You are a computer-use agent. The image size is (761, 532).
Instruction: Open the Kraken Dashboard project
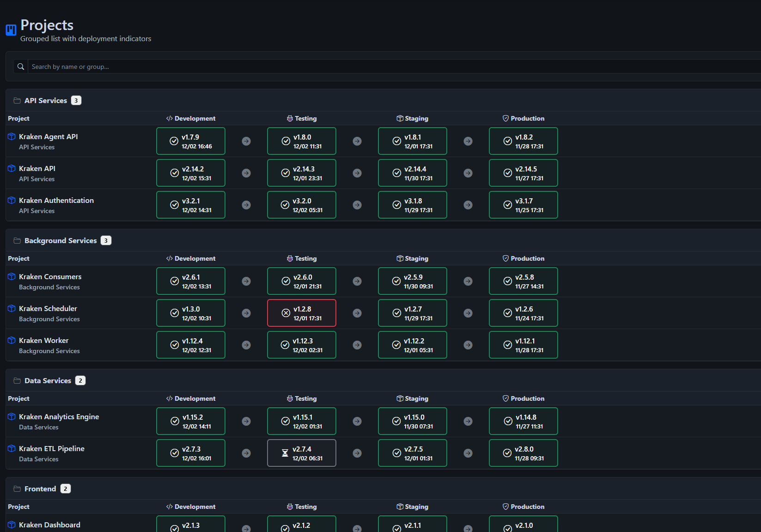point(49,525)
